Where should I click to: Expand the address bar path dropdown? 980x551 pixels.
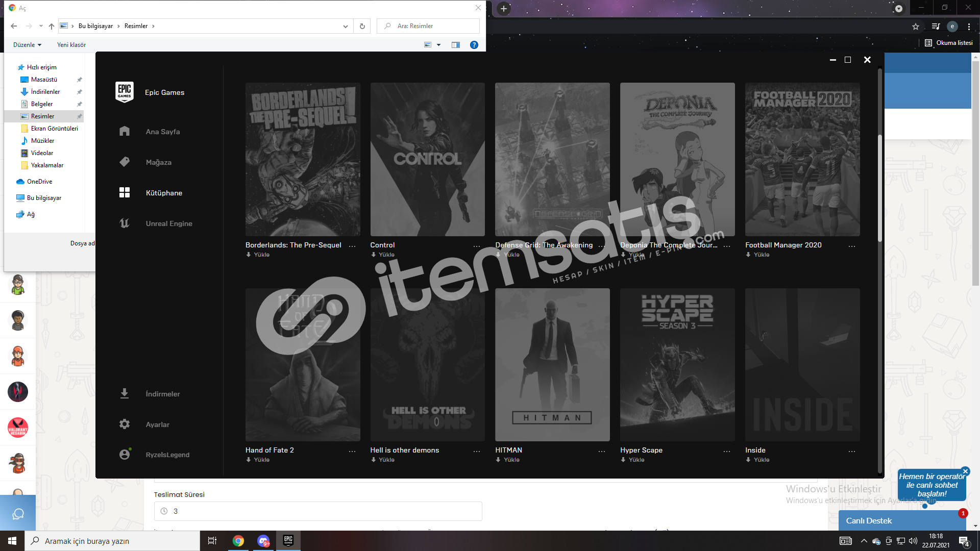point(346,26)
